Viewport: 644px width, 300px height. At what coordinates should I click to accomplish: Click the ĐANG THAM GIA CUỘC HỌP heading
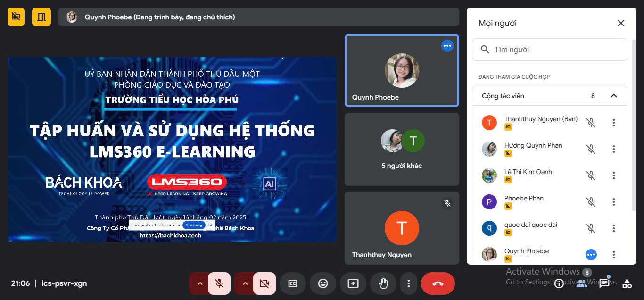(x=514, y=77)
